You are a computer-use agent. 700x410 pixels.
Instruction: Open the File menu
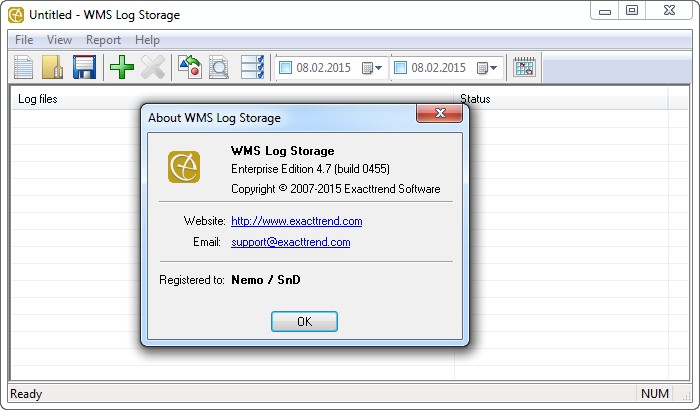tap(24, 40)
